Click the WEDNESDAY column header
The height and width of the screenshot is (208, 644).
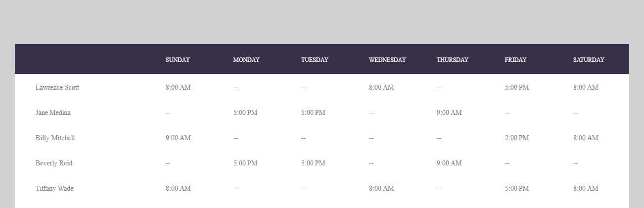pos(387,60)
